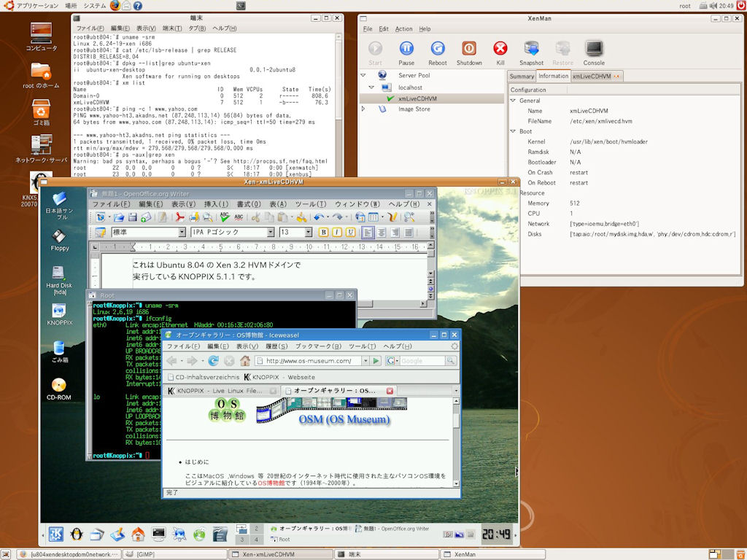747x560 pixels.
Task: Enable center alignment in Writer
Action: pyautogui.click(x=381, y=233)
